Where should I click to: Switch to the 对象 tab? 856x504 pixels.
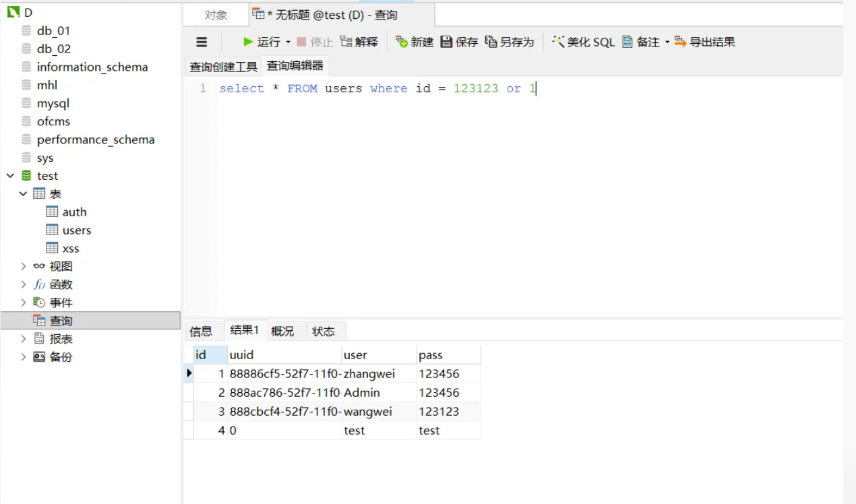[214, 14]
